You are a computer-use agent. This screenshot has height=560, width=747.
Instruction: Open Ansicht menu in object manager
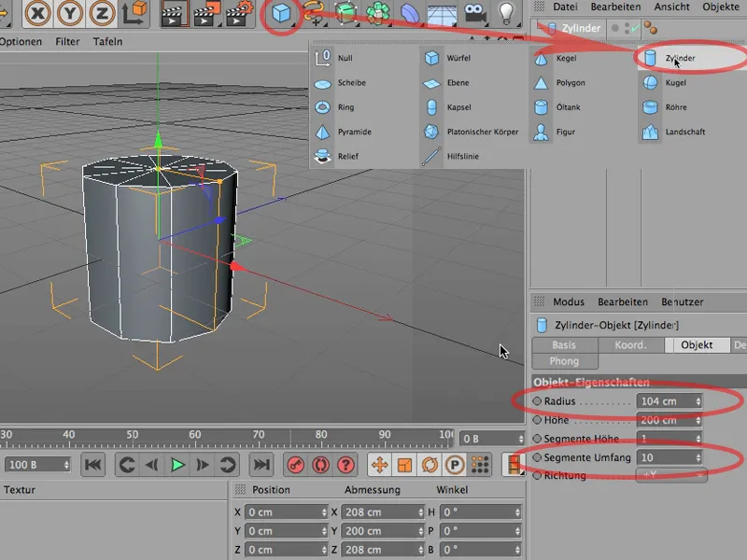(671, 7)
